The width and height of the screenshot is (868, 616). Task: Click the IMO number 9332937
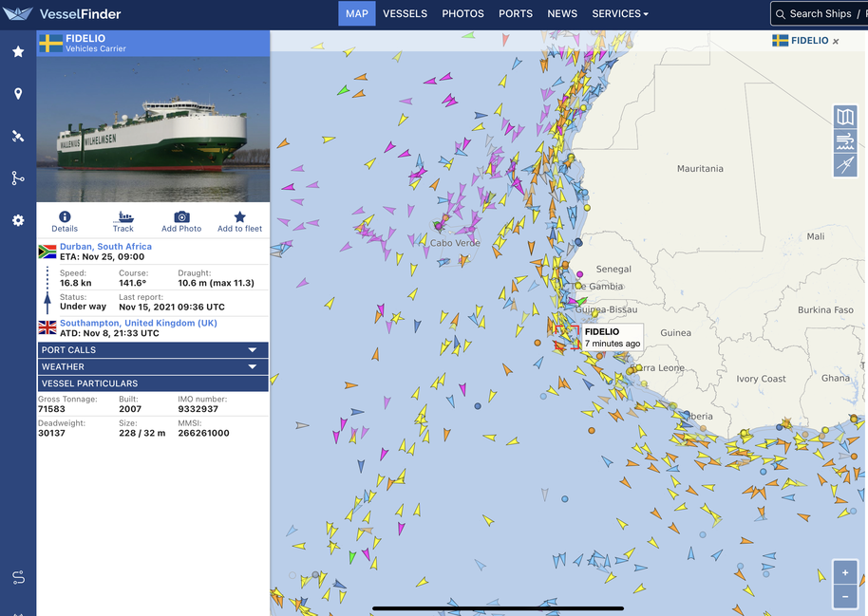click(x=198, y=409)
